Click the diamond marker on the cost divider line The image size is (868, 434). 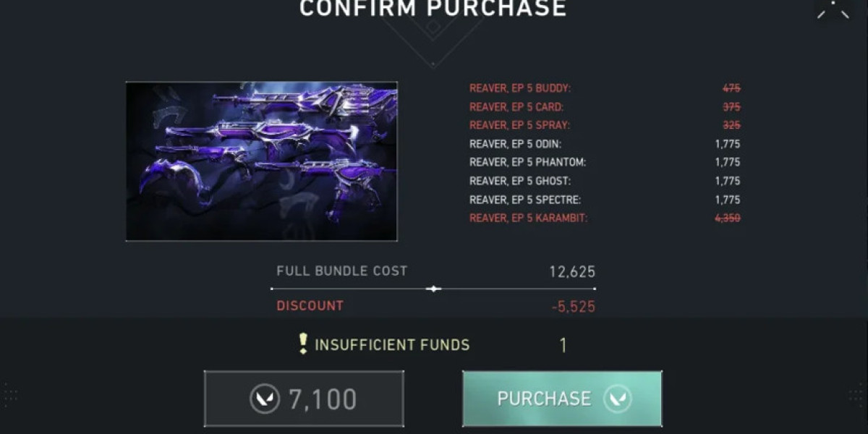coord(433,289)
